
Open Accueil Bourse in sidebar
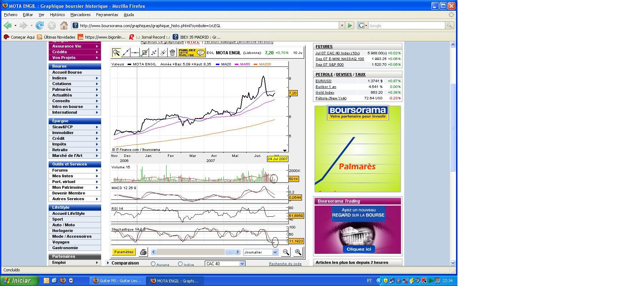tap(67, 72)
